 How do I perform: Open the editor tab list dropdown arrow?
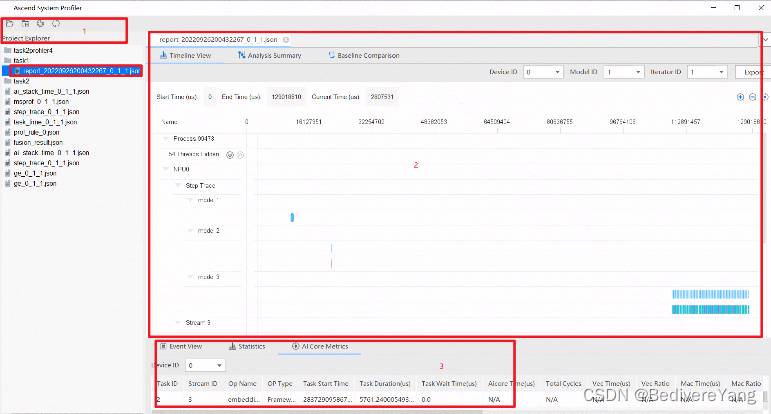[766, 39]
